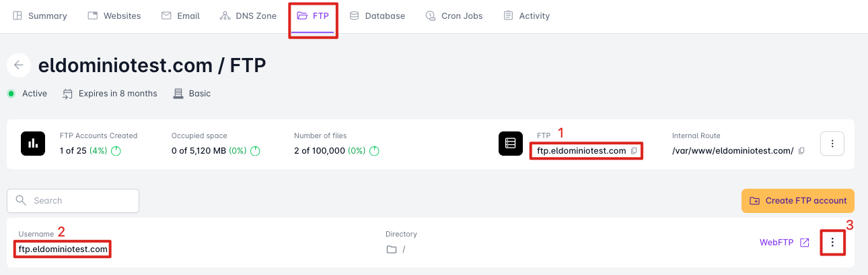Click the directory folder icon

coord(392,249)
